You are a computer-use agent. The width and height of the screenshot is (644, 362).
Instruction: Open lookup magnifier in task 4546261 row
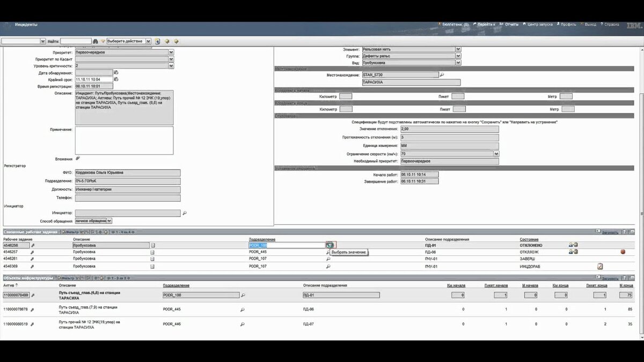pos(328,258)
